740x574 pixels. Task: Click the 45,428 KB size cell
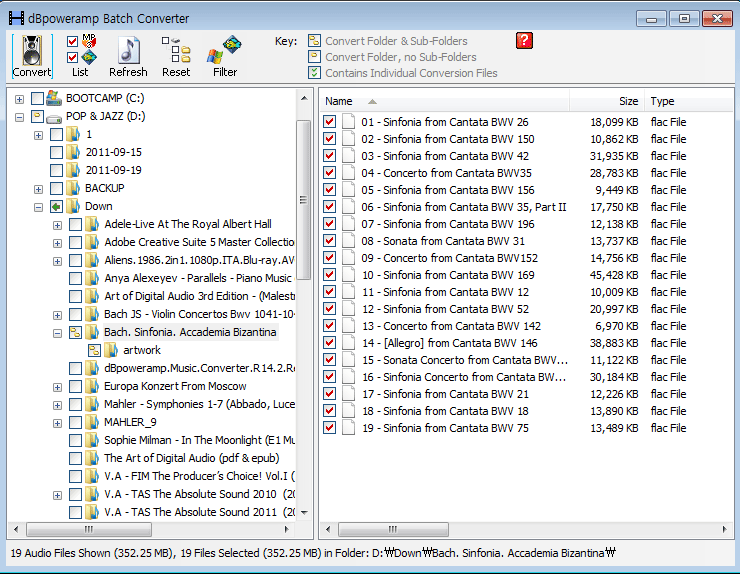(x=614, y=275)
